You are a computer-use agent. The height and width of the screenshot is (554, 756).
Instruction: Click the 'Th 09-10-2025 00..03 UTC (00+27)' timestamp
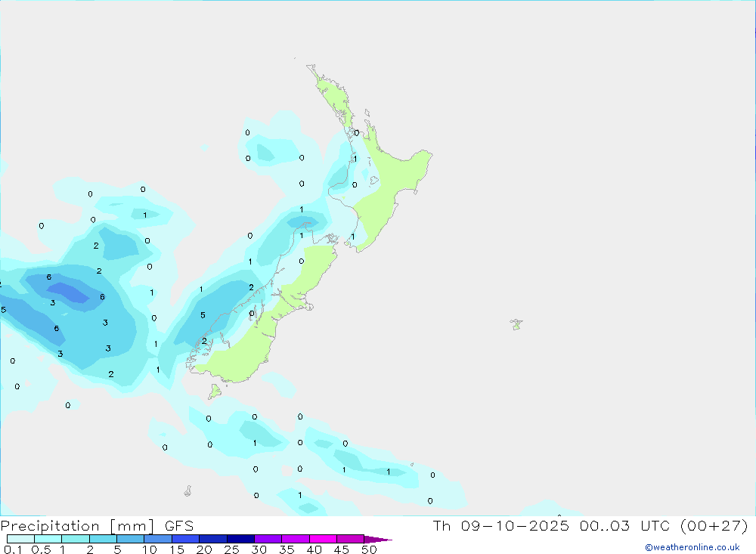(590, 525)
